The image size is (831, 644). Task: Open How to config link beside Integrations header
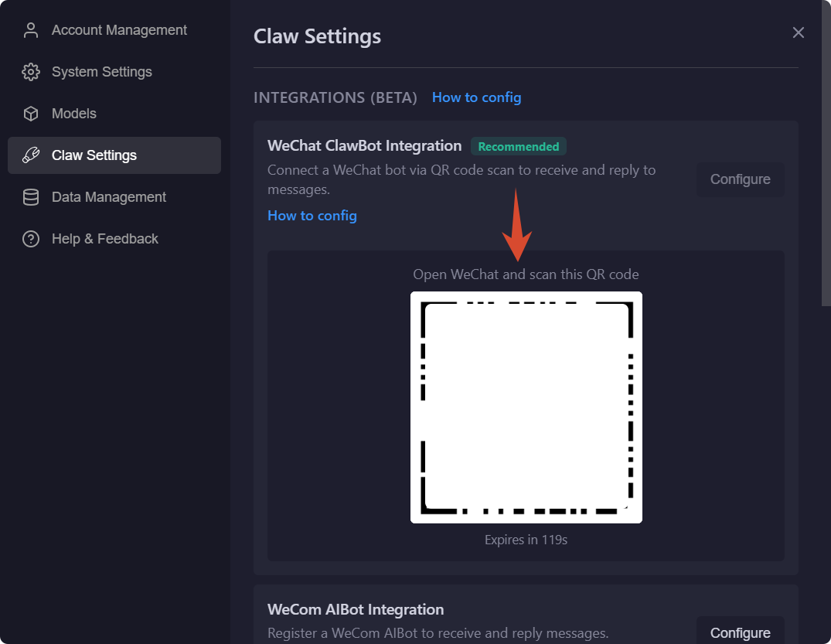[x=476, y=97]
